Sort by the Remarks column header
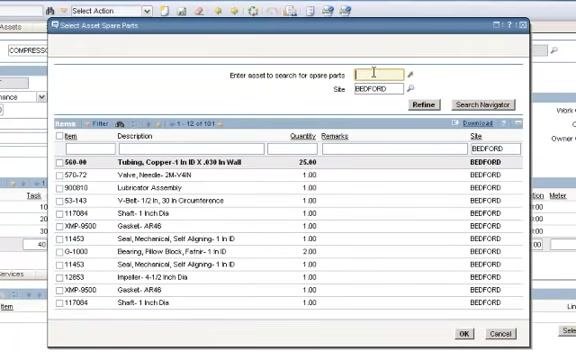 tap(335, 136)
